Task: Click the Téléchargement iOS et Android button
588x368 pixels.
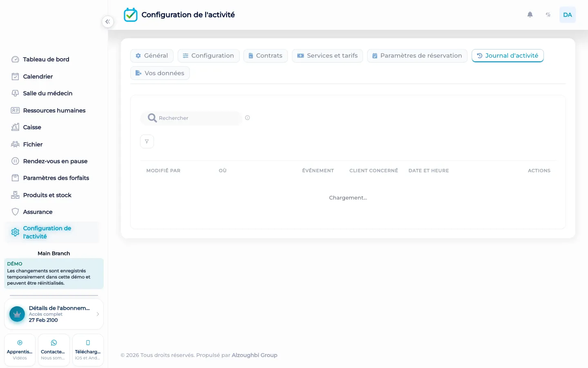Action: (88, 350)
